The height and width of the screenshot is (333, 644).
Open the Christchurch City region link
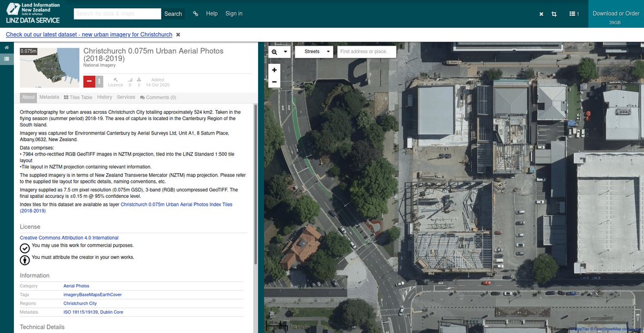click(80, 303)
